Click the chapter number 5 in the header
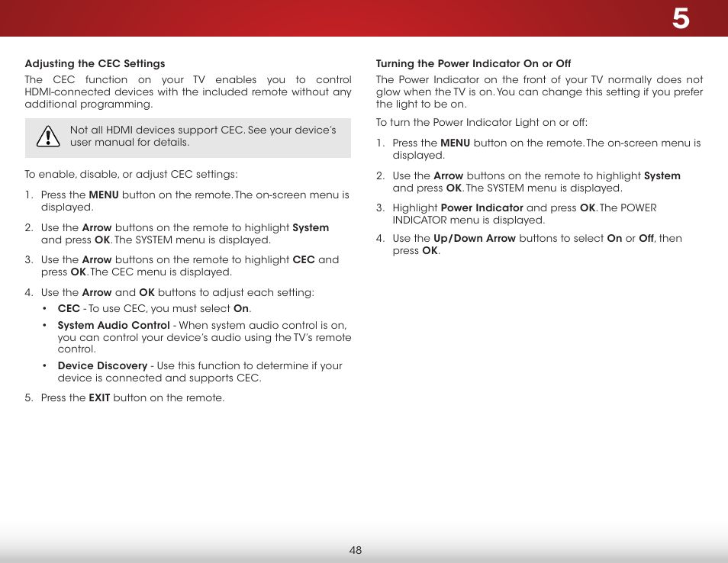Screen dimensions: 728x563 point(681,19)
